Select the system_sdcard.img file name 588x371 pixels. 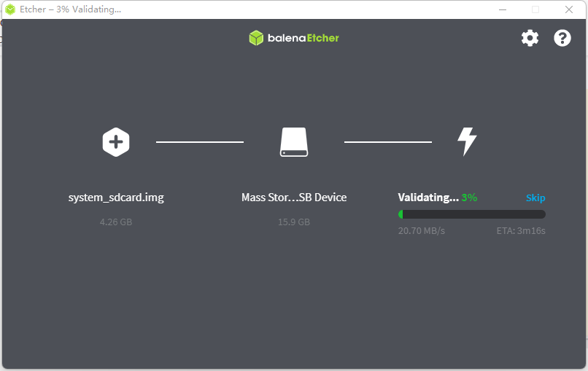(116, 198)
